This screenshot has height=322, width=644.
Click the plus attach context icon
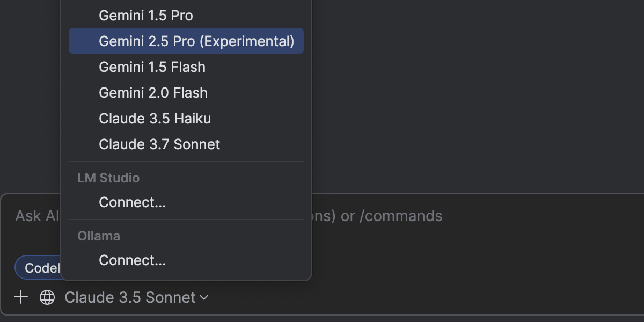click(x=20, y=297)
